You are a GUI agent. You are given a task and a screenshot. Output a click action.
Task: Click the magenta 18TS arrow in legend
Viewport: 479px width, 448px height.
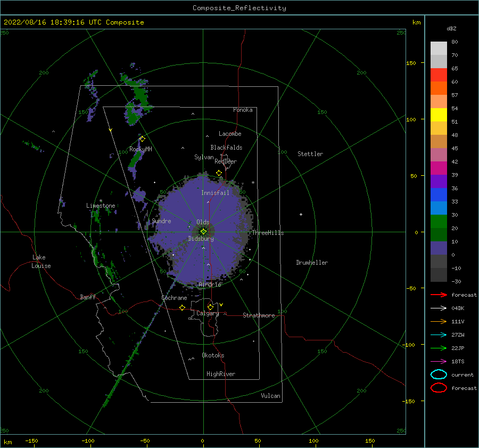(x=439, y=362)
